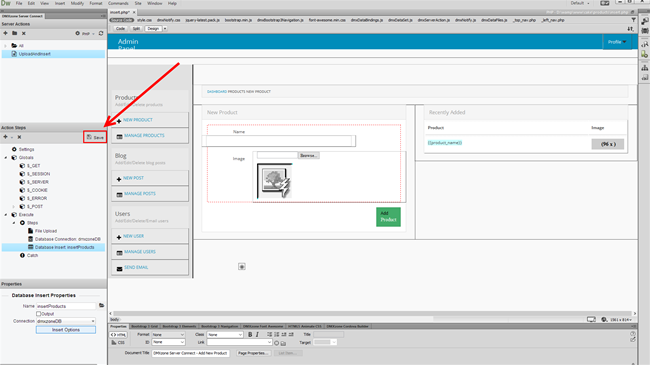This screenshot has width=650, height=365.
Task: Apply italic formatting in Properties
Action: coord(257,334)
